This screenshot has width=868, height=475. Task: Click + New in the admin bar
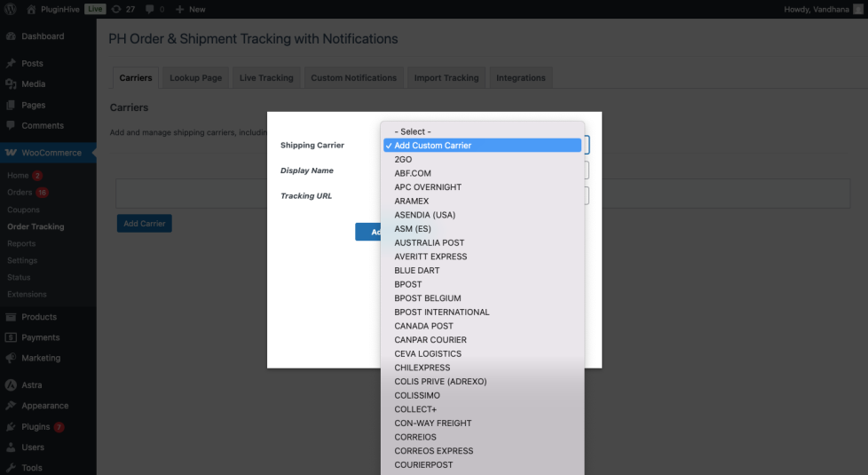click(190, 9)
